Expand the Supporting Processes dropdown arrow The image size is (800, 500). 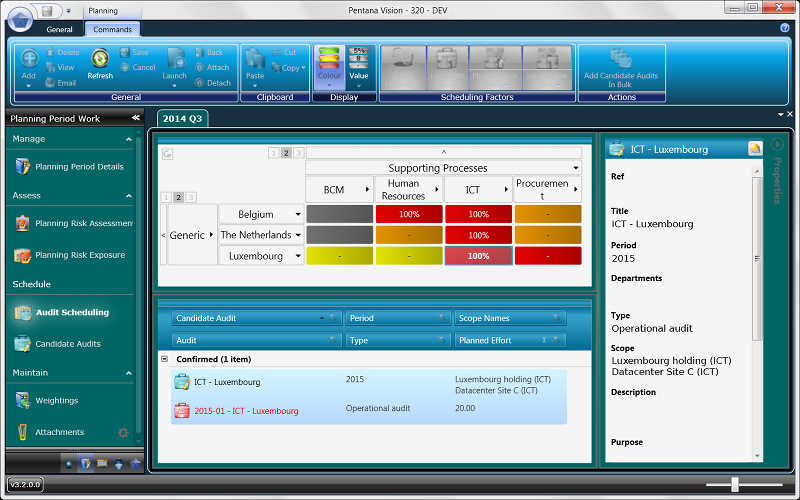(576, 168)
